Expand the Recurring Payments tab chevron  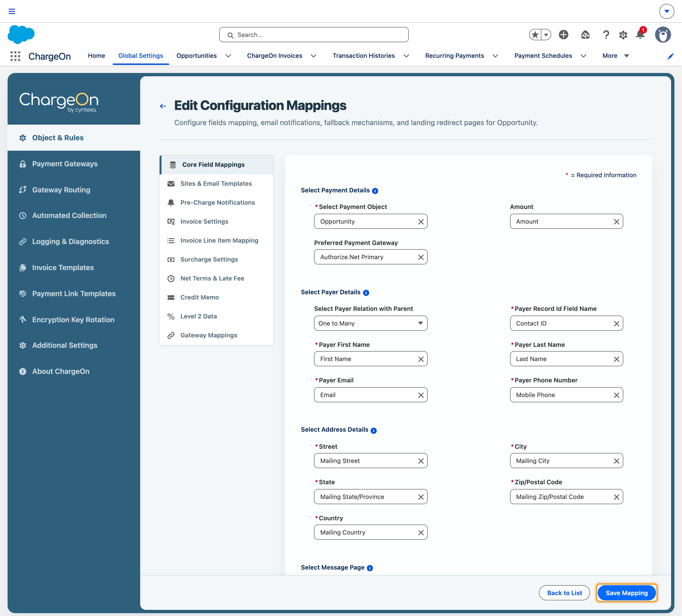(x=495, y=56)
